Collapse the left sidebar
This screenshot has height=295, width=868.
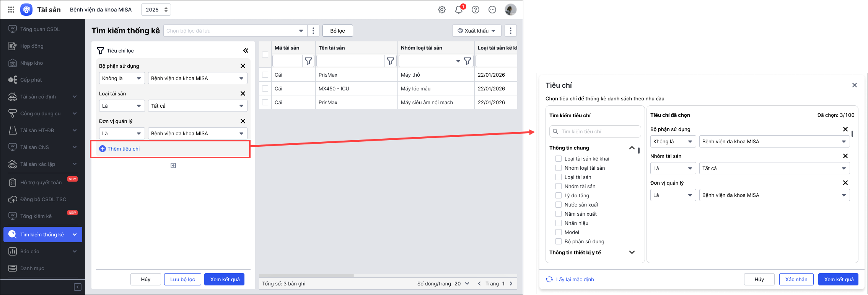click(77, 287)
